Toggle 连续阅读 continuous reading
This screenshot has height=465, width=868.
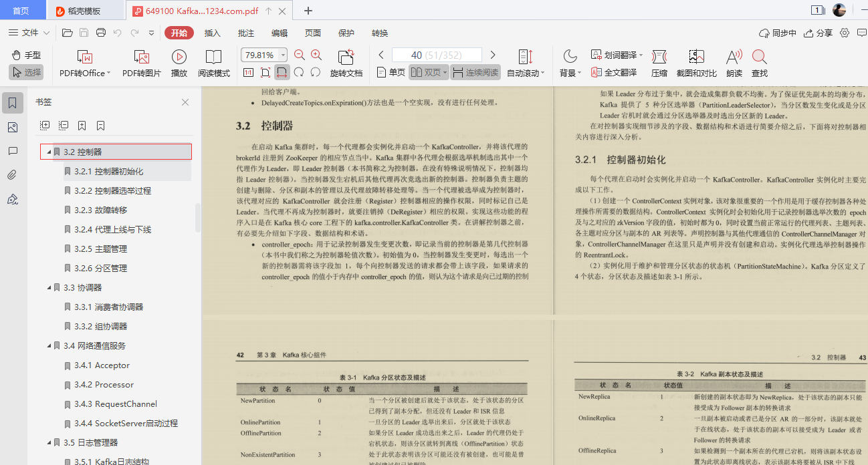[x=475, y=72]
